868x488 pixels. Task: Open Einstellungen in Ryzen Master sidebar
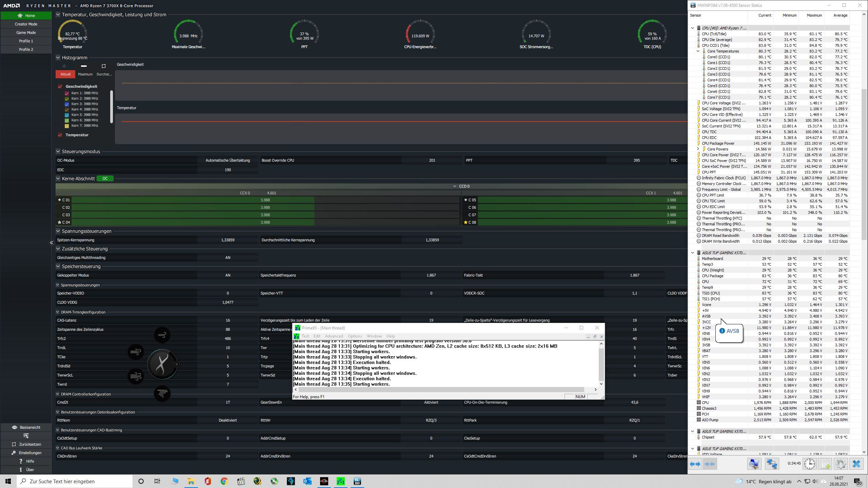26,453
